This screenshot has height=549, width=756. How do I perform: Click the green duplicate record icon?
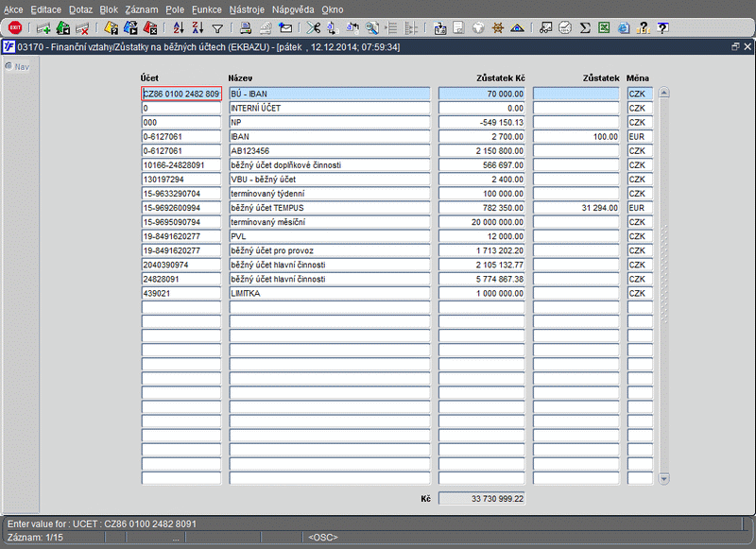pyautogui.click(x=63, y=28)
